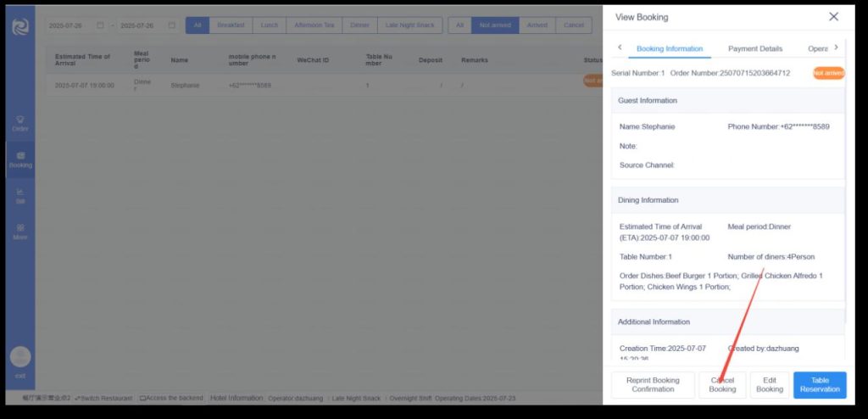Open the Order section in sidebar
This screenshot has height=419, width=868.
point(20,124)
